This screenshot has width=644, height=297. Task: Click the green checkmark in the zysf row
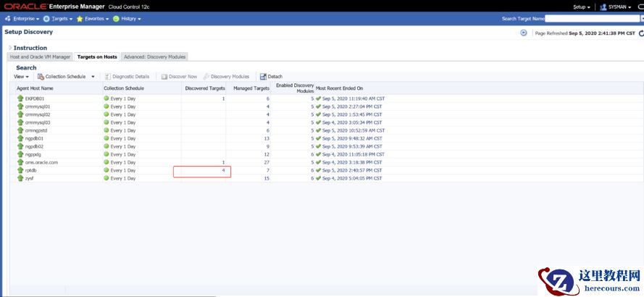318,178
